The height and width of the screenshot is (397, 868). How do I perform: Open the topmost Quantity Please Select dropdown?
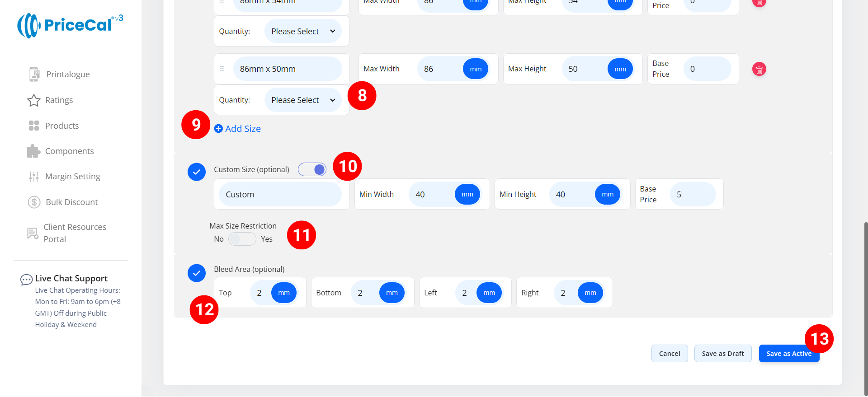click(303, 31)
